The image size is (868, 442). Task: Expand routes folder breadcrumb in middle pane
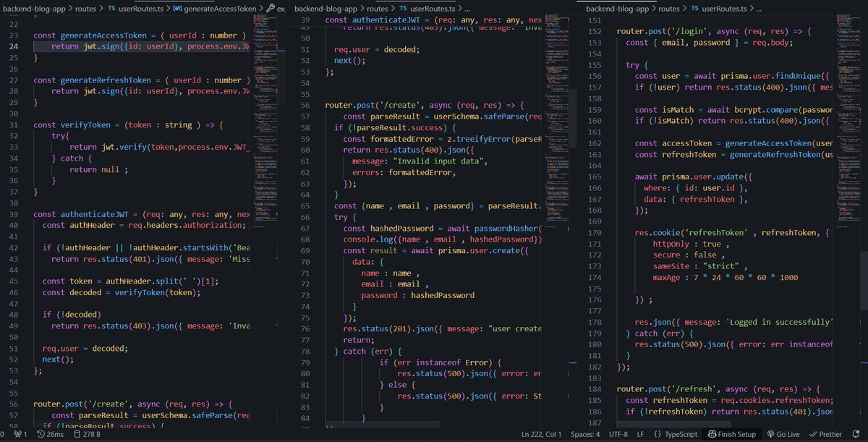[377, 8]
